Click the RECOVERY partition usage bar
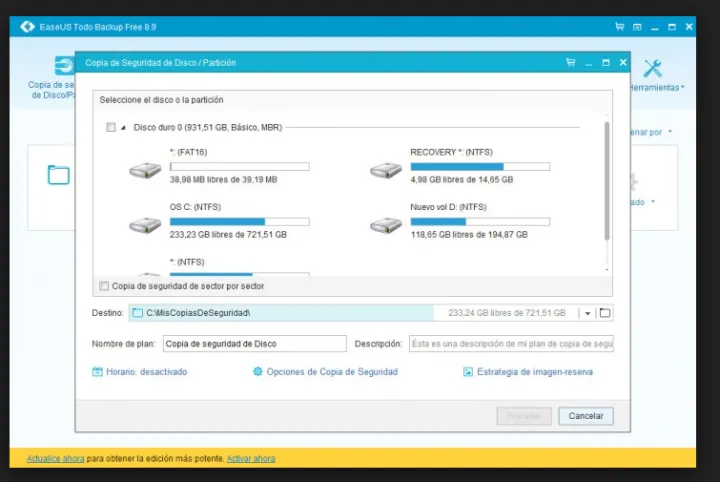This screenshot has width=720, height=482. (480, 166)
